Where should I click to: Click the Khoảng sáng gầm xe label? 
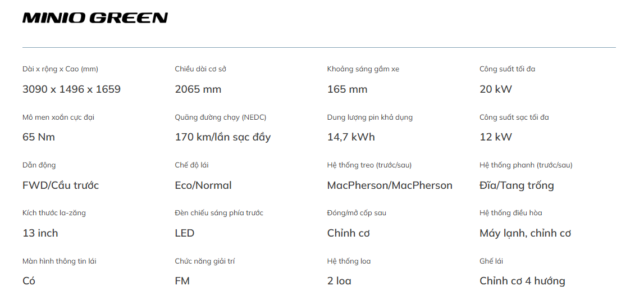click(363, 69)
